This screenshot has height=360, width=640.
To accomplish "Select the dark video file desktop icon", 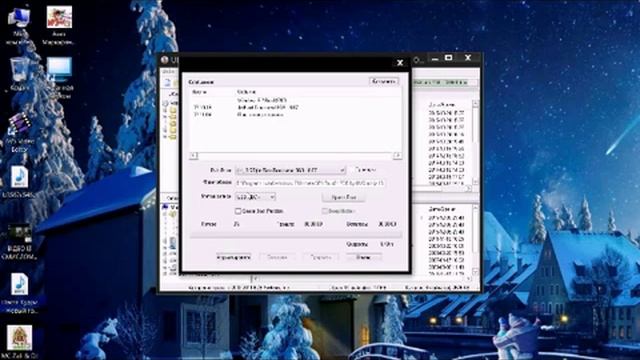I will pyautogui.click(x=19, y=233).
